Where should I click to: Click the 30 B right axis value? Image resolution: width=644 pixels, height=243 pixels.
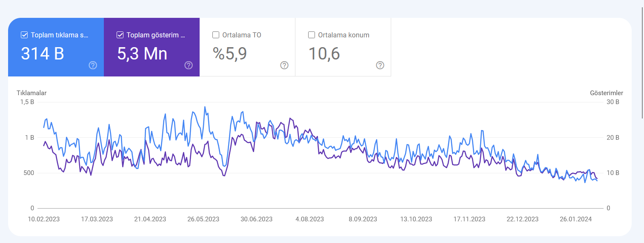(613, 102)
